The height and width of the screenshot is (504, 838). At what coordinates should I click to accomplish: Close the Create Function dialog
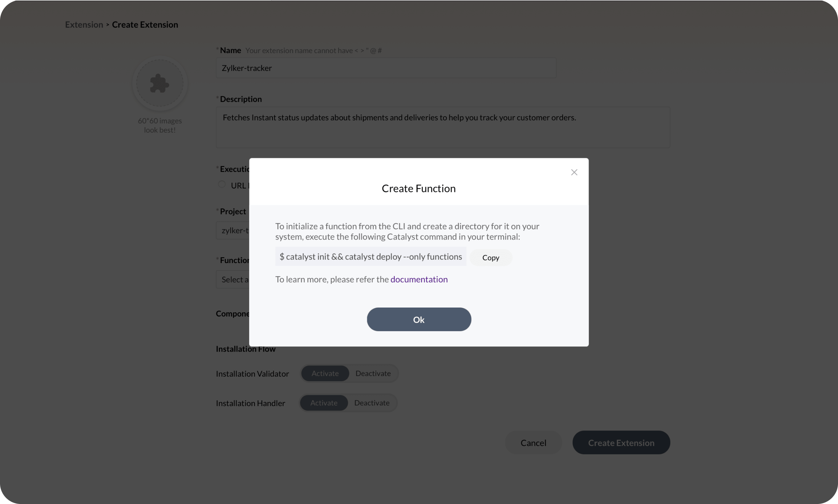(x=574, y=173)
